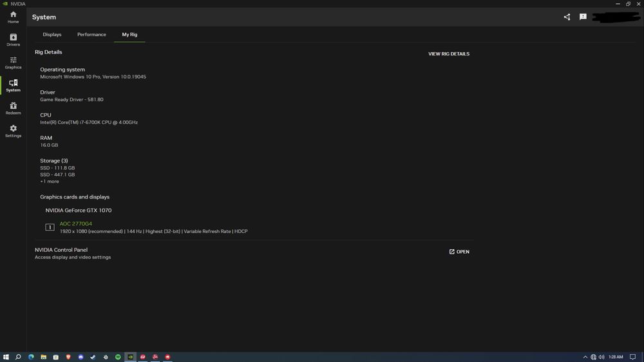The width and height of the screenshot is (644, 362).
Task: Open Spotify from taskbar
Action: tap(118, 357)
